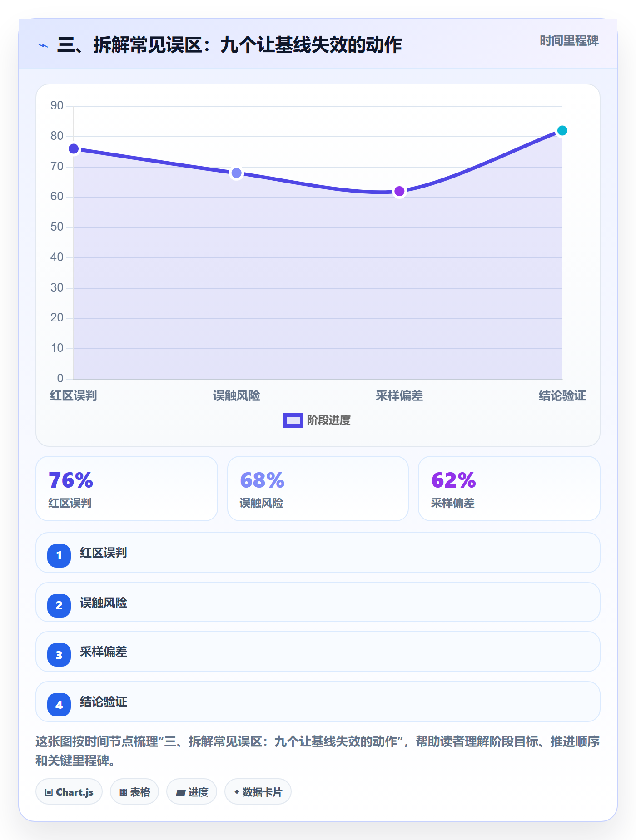Click the 时间里程碑 label in header

tap(569, 41)
